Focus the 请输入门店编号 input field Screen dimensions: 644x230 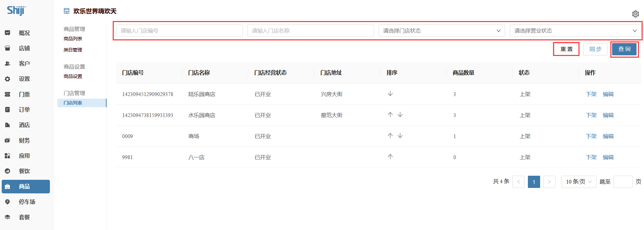179,31
